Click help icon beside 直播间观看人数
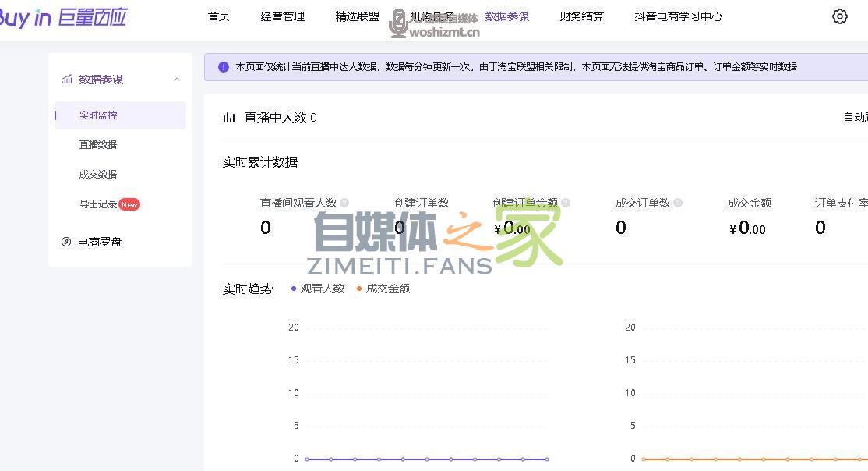 pyautogui.click(x=344, y=203)
